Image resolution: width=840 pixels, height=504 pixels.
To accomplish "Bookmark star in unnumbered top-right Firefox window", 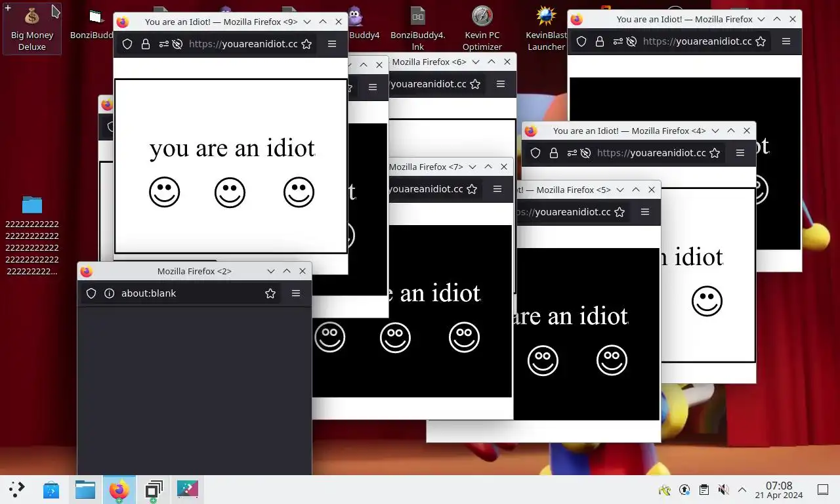I will coord(761,41).
